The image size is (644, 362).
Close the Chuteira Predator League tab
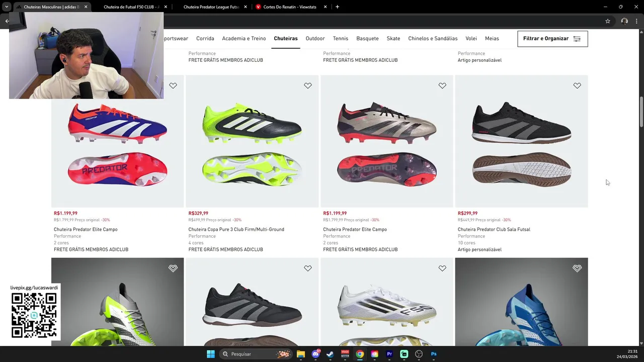coord(246,7)
